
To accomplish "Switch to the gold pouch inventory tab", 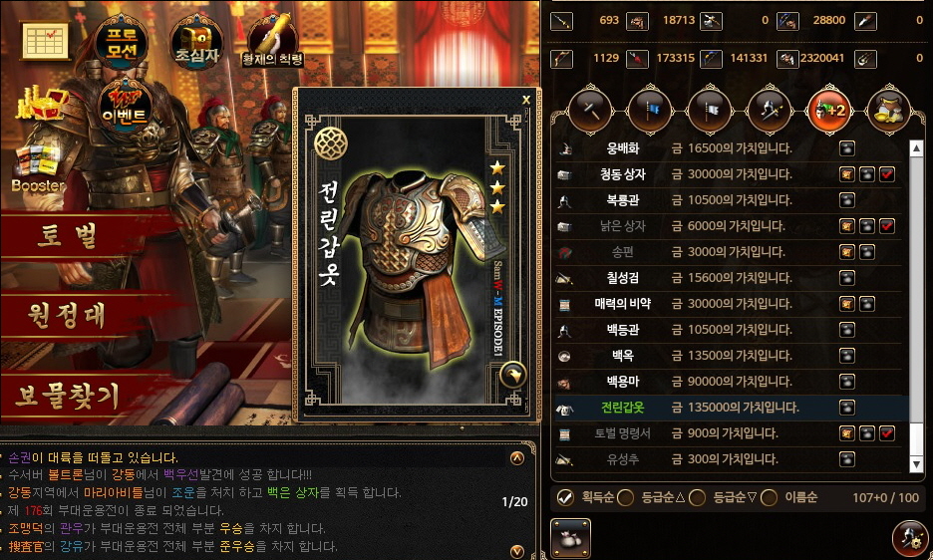I will pos(889,111).
